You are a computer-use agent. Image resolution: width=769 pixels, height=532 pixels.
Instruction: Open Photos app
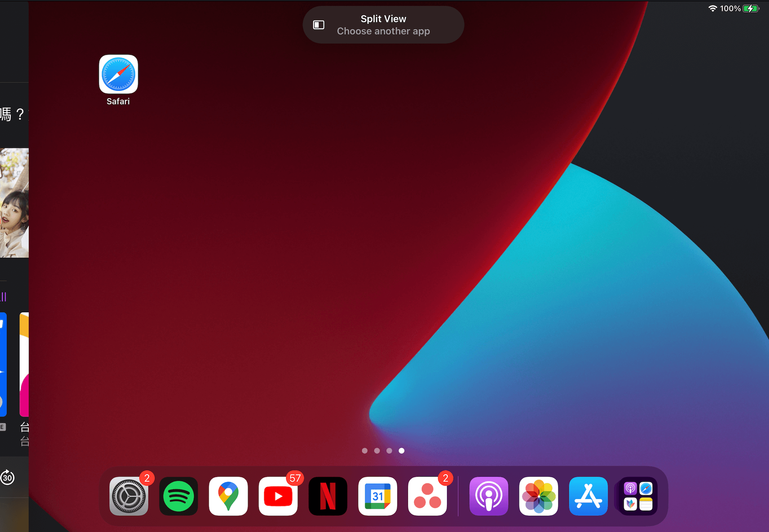coord(538,496)
